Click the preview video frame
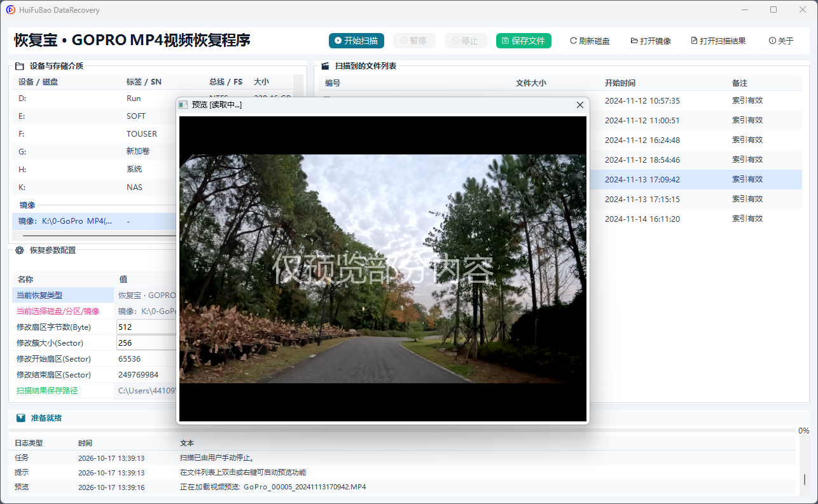818x504 pixels. [x=382, y=269]
